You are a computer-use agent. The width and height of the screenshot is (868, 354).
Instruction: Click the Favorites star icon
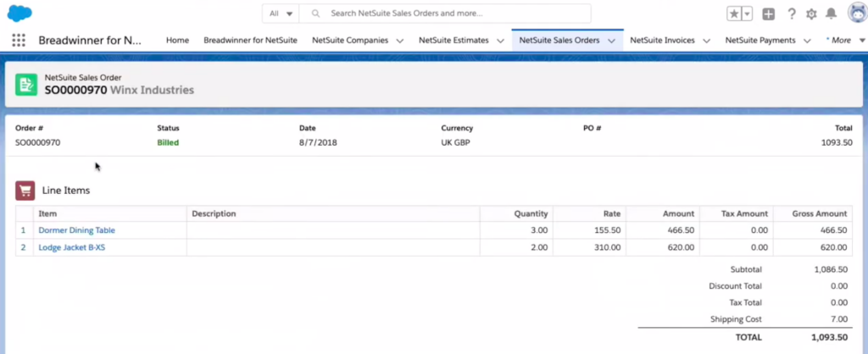(734, 14)
